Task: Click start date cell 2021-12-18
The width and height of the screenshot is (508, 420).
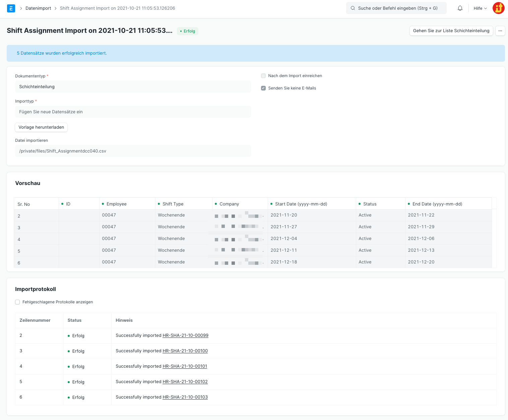Action: (x=312, y=262)
